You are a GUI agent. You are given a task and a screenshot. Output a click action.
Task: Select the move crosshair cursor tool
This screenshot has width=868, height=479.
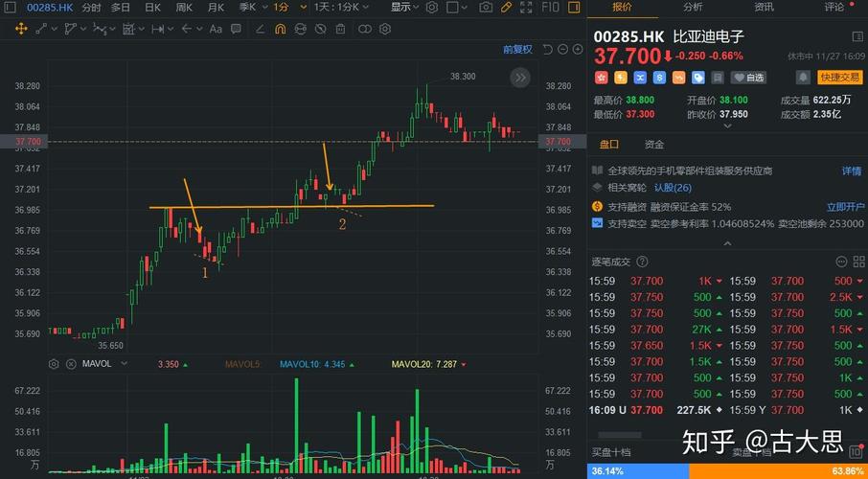point(21,29)
